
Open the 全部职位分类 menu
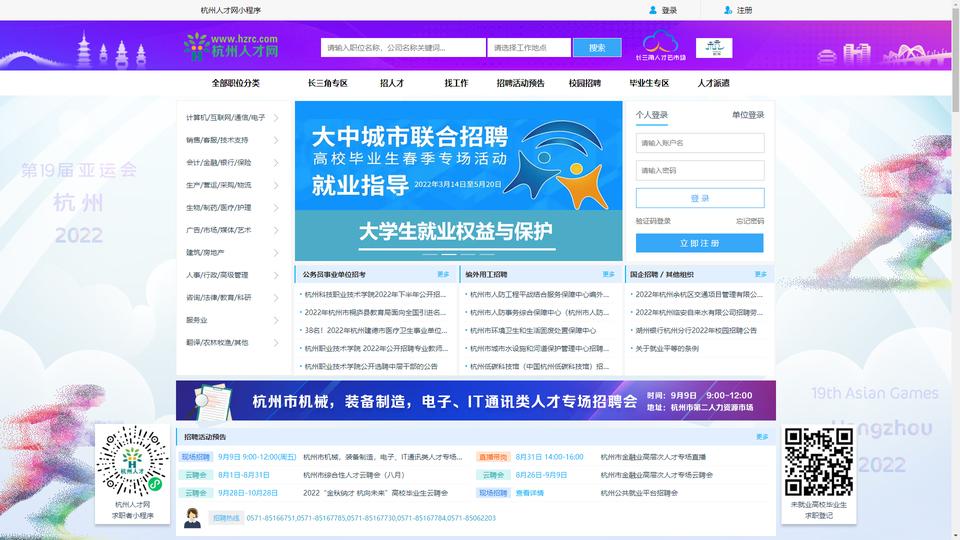point(236,83)
